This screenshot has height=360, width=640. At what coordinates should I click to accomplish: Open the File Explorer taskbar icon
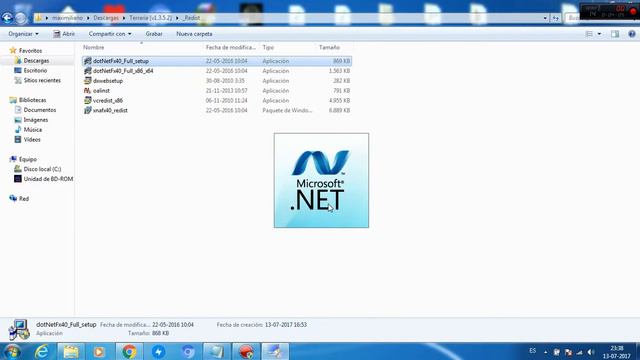click(x=71, y=351)
